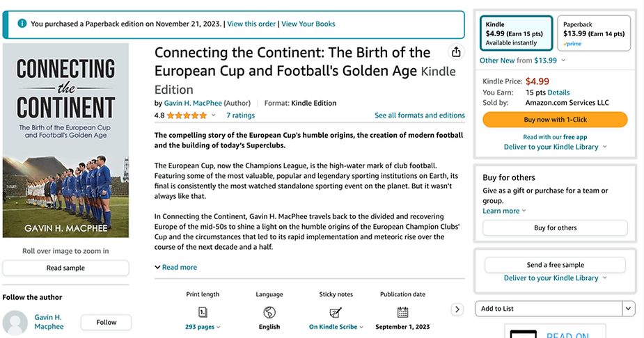Open the View this order link

pyautogui.click(x=251, y=24)
